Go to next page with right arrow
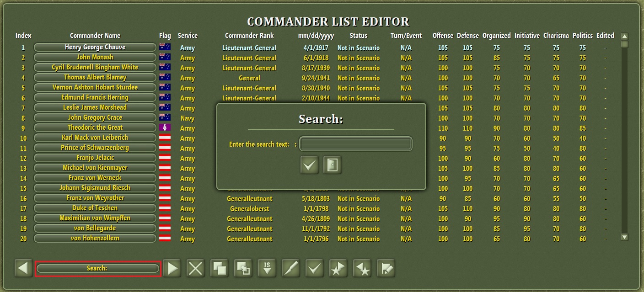This screenshot has width=644, height=292. point(172,268)
